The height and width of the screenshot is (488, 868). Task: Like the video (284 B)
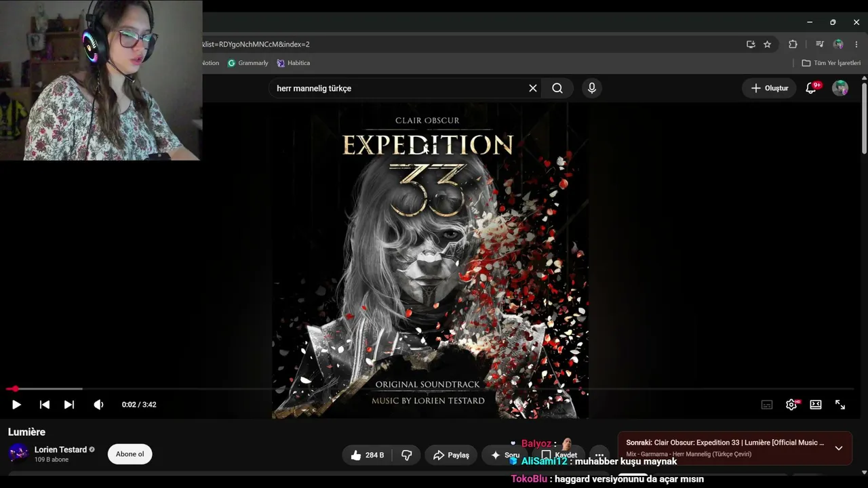pyautogui.click(x=367, y=455)
